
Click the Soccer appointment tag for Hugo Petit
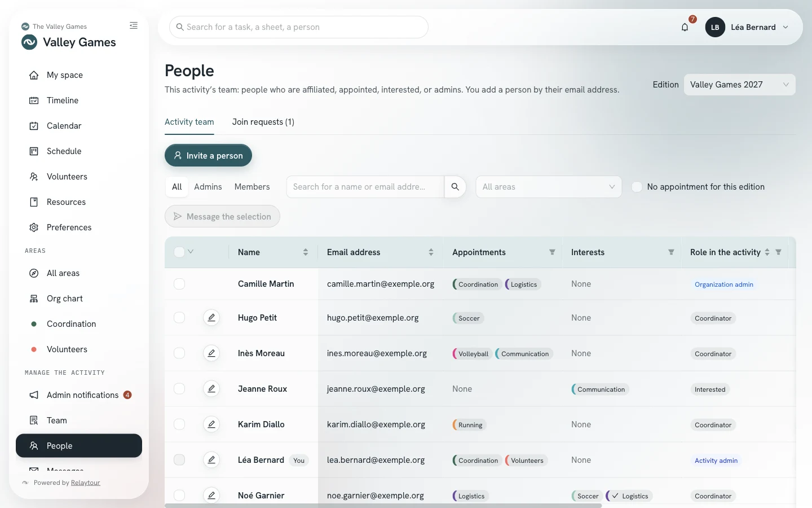click(x=469, y=318)
